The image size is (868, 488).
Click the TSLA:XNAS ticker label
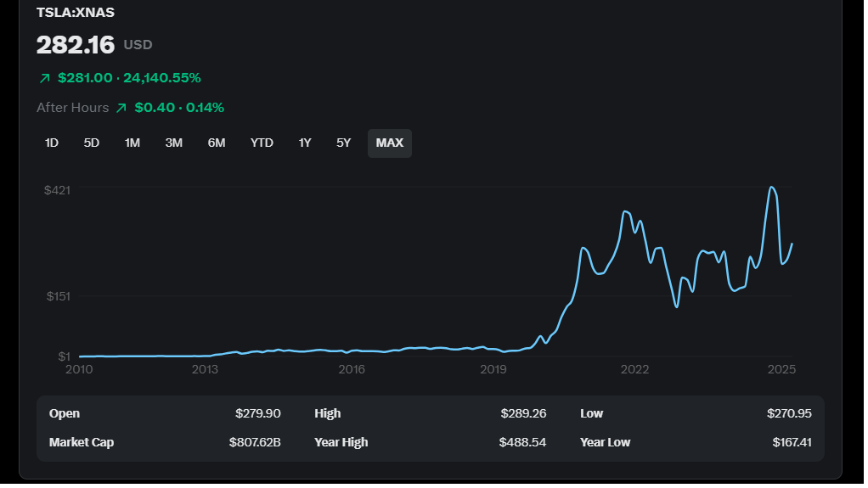(x=76, y=13)
